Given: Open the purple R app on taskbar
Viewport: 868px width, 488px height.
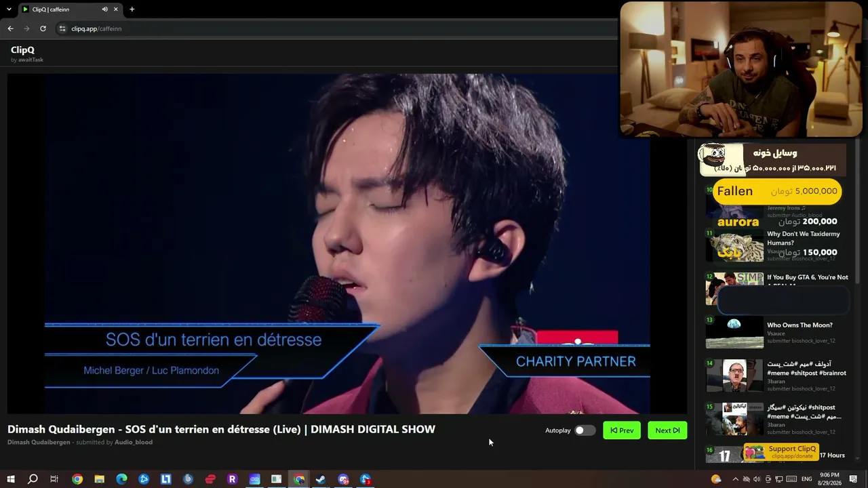Looking at the screenshot, I should click(232, 479).
